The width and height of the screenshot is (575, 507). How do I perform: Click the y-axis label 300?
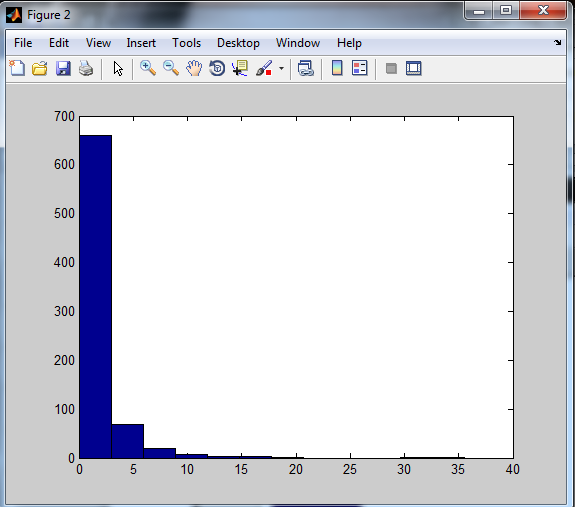[65, 312]
